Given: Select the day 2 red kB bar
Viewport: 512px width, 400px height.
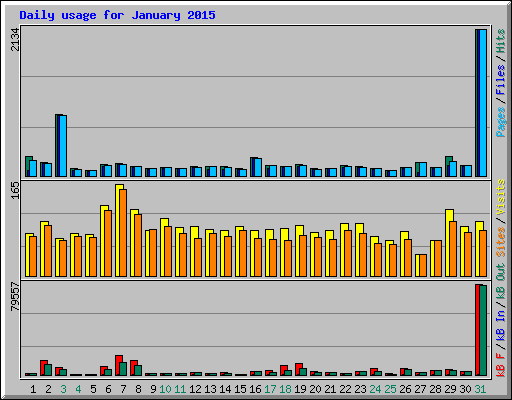Looking at the screenshot, I should pyautogui.click(x=43, y=368).
